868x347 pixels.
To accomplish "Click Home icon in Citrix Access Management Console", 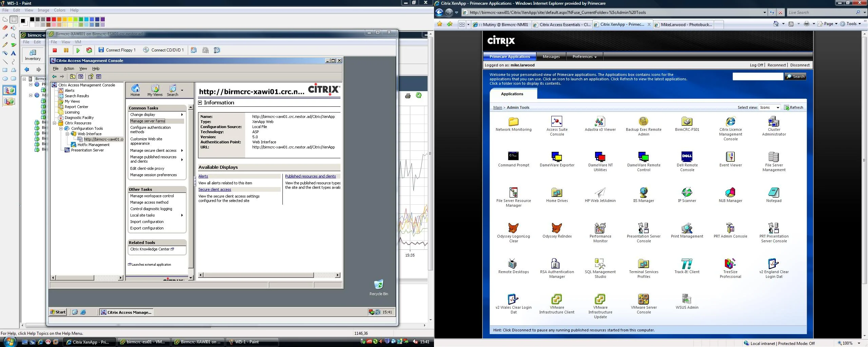I will click(x=135, y=90).
